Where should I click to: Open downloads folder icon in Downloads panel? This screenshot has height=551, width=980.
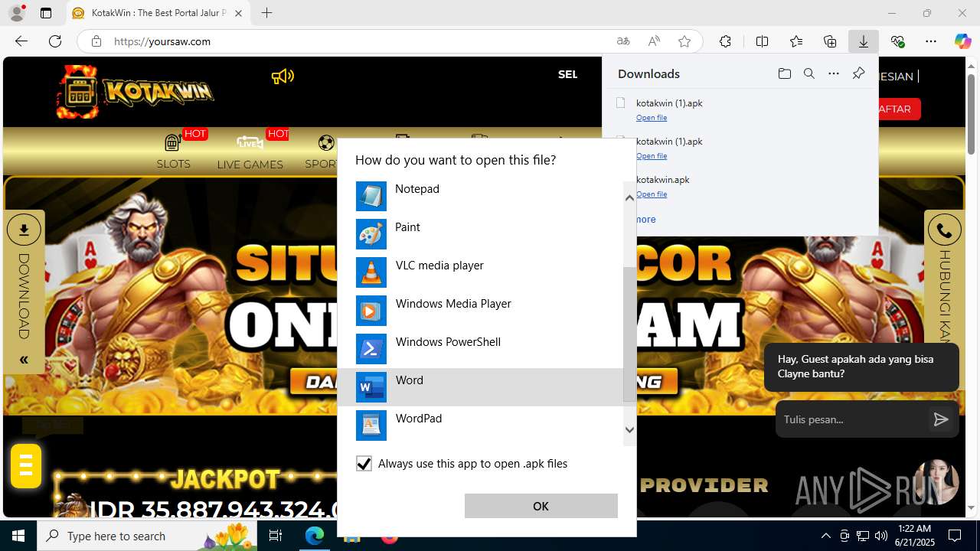pyautogui.click(x=784, y=73)
